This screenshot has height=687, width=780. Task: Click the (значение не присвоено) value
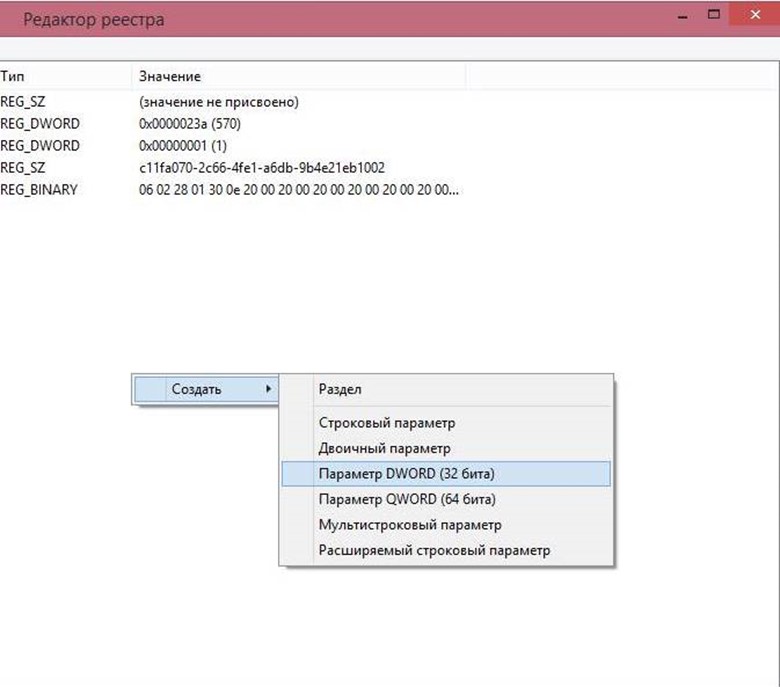click(x=219, y=102)
